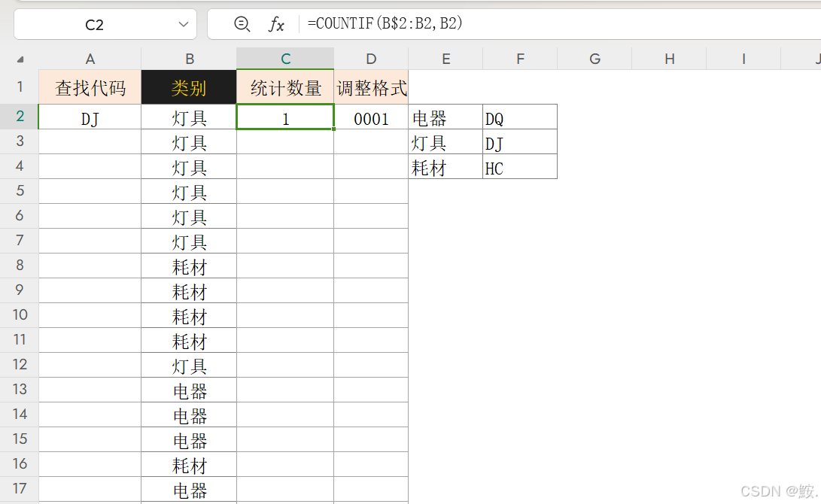This screenshot has width=821, height=504.
Task: Select cell B10 containing 耗材
Action: pos(189,316)
